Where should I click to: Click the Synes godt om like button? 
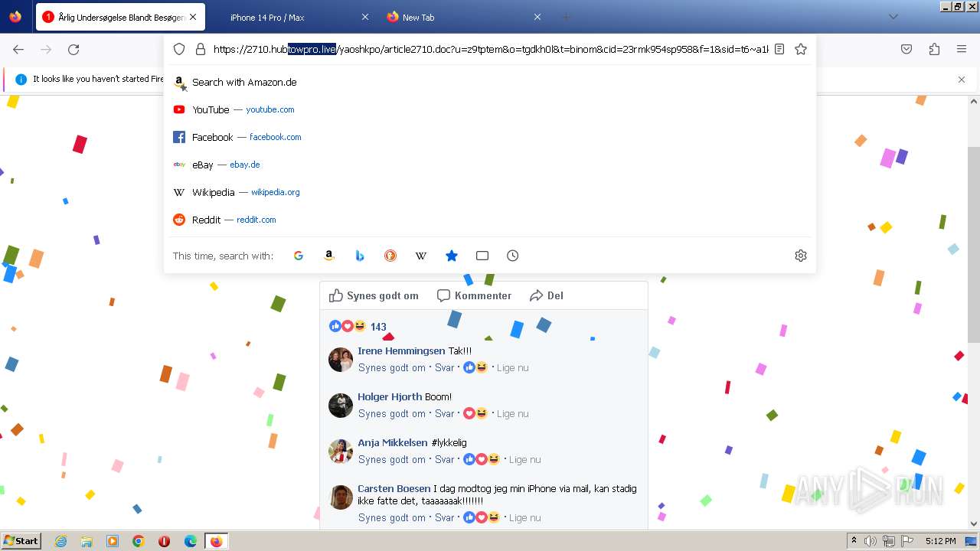coord(374,295)
